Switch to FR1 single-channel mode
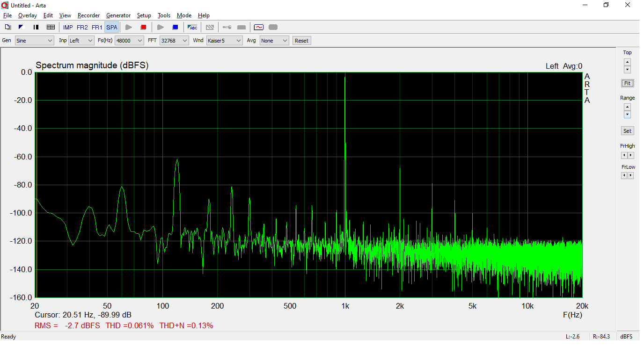Image resolution: width=644 pixels, height=346 pixels. [x=97, y=28]
